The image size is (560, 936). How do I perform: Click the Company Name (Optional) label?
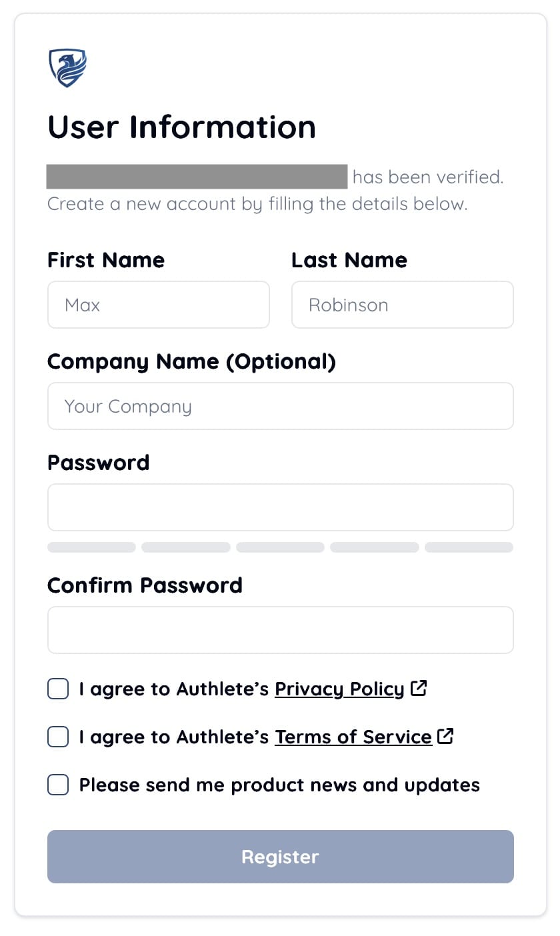(x=191, y=361)
